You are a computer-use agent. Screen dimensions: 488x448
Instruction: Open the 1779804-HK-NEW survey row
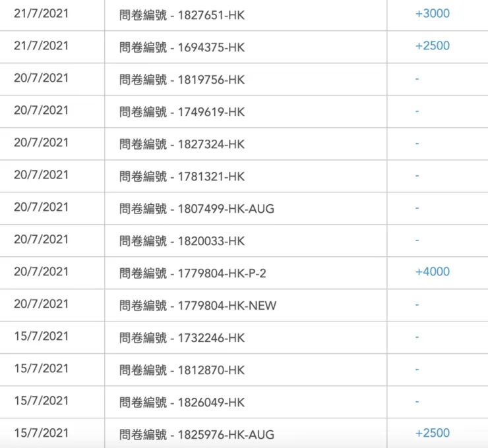point(198,306)
